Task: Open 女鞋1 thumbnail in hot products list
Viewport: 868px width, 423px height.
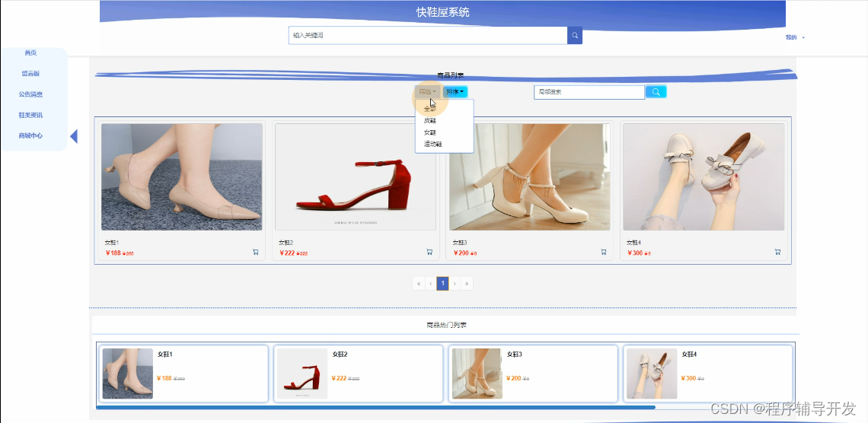Action: 128,374
